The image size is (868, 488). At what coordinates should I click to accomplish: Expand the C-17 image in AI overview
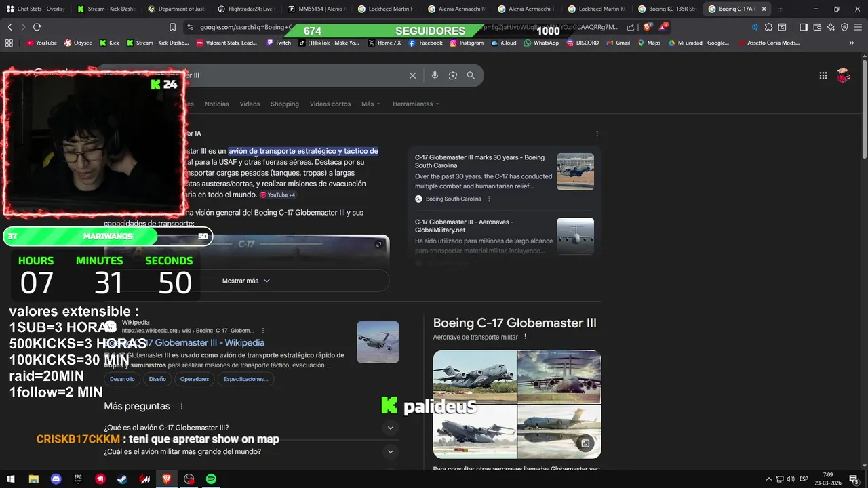[x=379, y=244]
